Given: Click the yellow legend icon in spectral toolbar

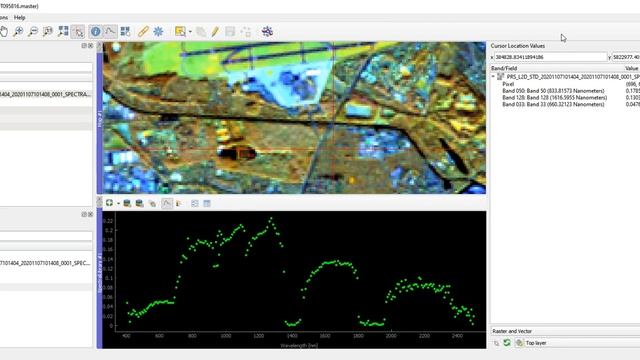Looking at the screenshot, I should coord(178,203).
